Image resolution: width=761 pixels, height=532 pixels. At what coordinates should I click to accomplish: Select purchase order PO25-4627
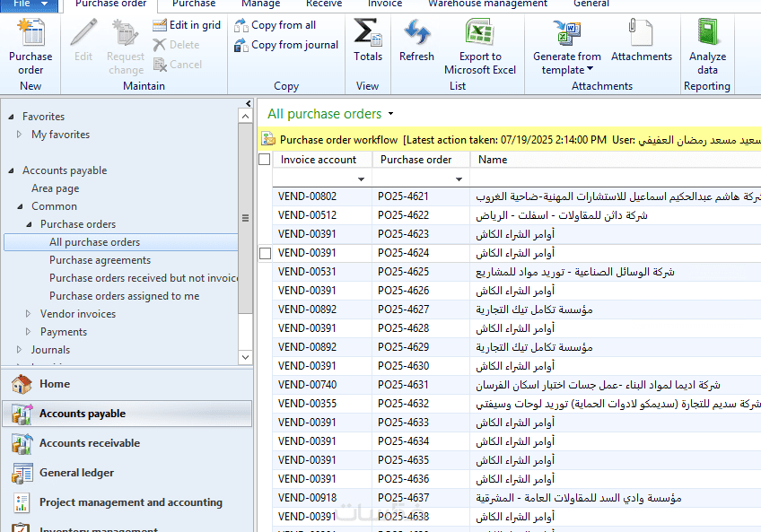[x=403, y=310]
